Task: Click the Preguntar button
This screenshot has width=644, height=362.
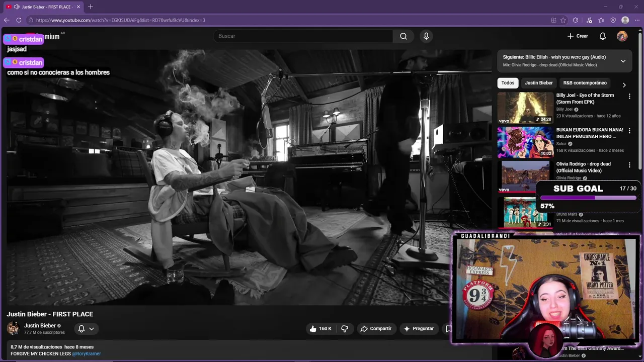Action: [419, 329]
